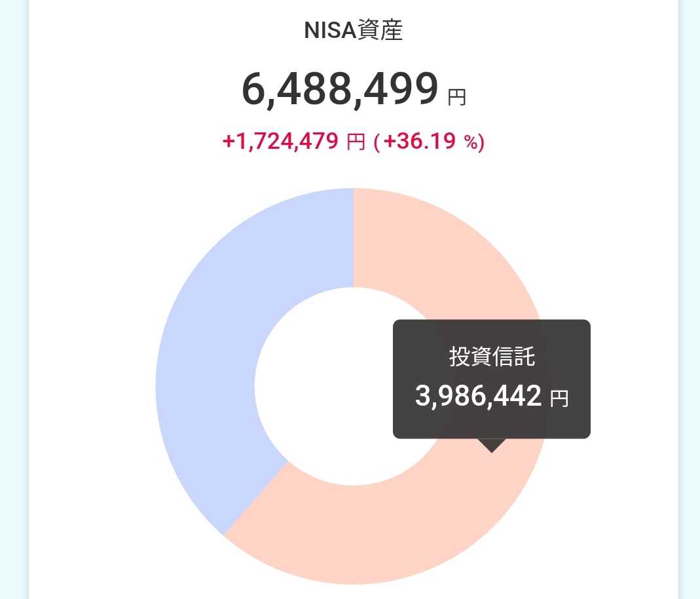Click the 3,986,442 amount in the tooltip
The width and height of the screenshot is (700, 599).
[x=478, y=396]
